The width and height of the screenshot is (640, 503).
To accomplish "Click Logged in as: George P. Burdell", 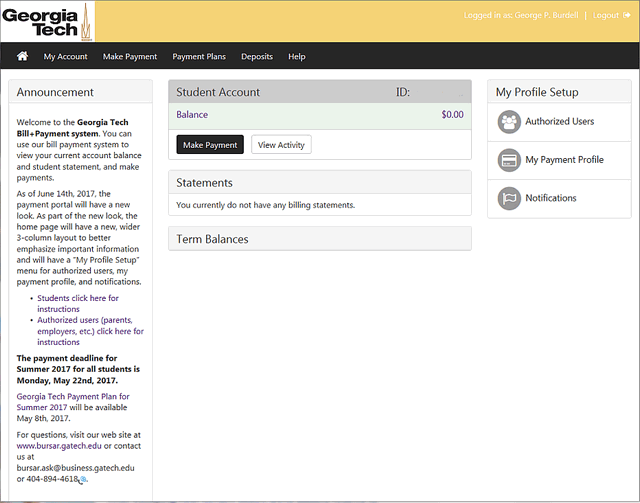I will [521, 15].
